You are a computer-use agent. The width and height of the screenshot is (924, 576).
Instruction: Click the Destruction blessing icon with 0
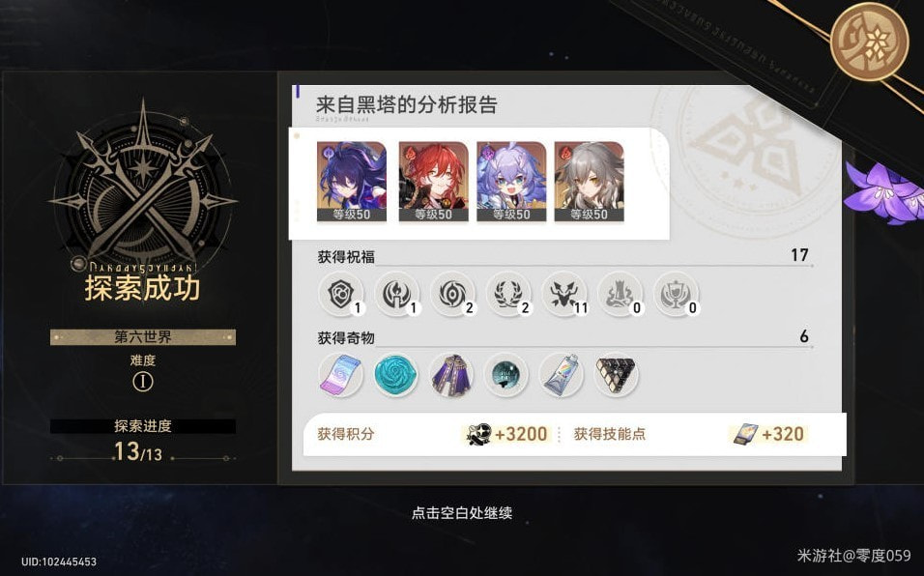[620, 294]
